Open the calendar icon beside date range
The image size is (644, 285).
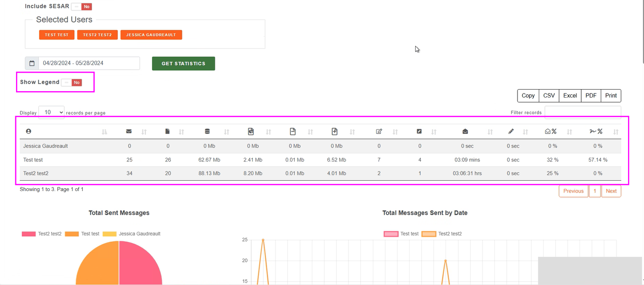32,63
